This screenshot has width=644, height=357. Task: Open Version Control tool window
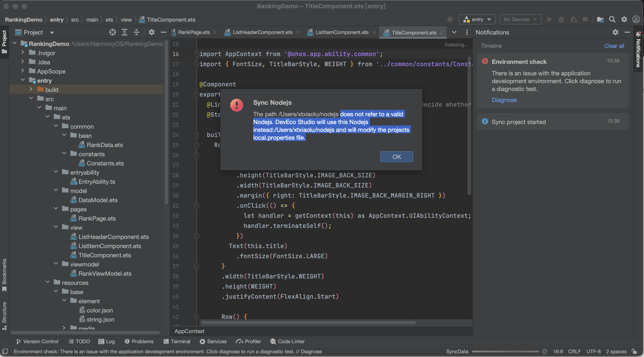coord(37,341)
